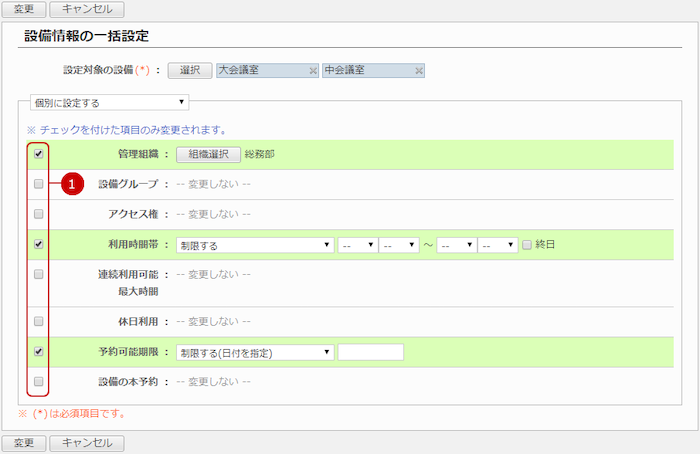Expand the 利用時間帯 制限する dropdown
The height and width of the screenshot is (454, 700).
pos(254,244)
